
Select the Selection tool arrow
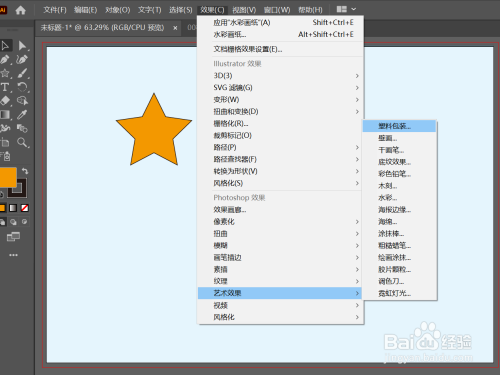click(5, 45)
